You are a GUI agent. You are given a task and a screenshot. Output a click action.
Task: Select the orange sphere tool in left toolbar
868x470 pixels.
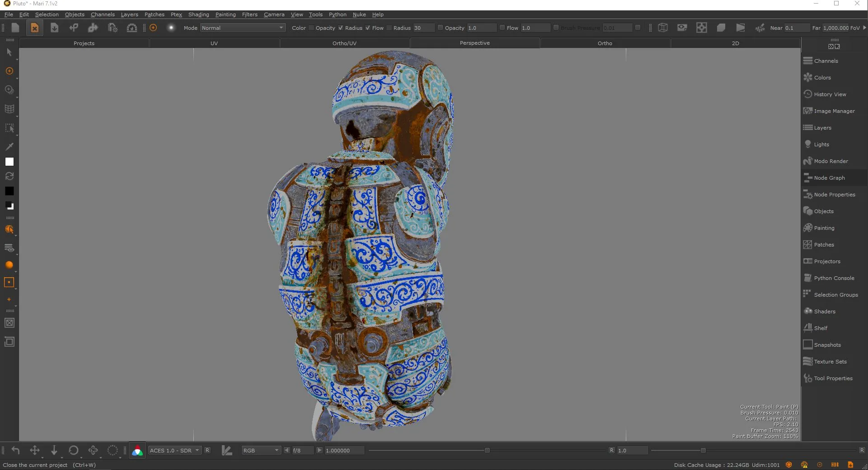coord(9,265)
